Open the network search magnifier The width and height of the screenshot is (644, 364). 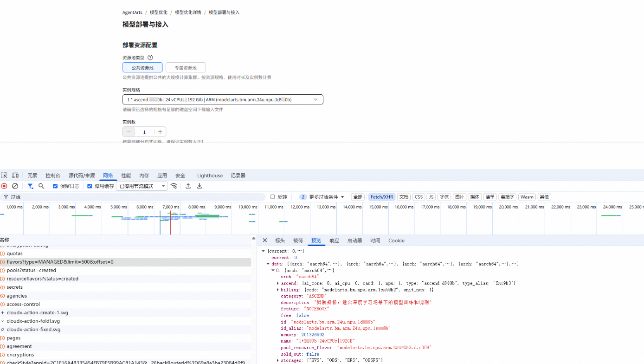coord(41,186)
